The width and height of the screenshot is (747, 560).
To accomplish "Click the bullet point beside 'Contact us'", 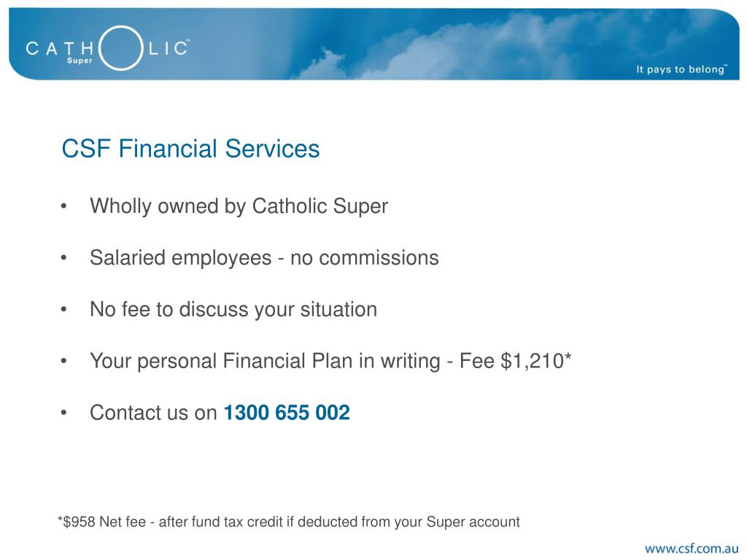I will pyautogui.click(x=64, y=413).
